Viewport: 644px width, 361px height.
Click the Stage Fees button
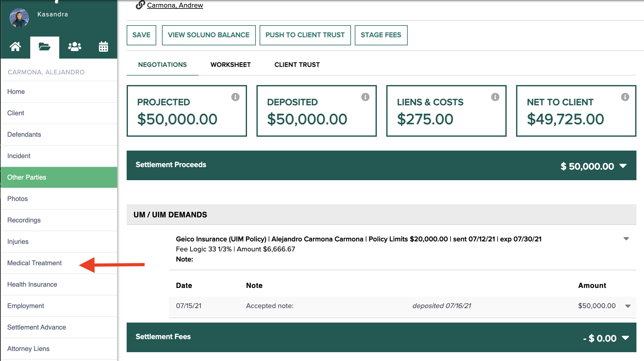click(381, 35)
